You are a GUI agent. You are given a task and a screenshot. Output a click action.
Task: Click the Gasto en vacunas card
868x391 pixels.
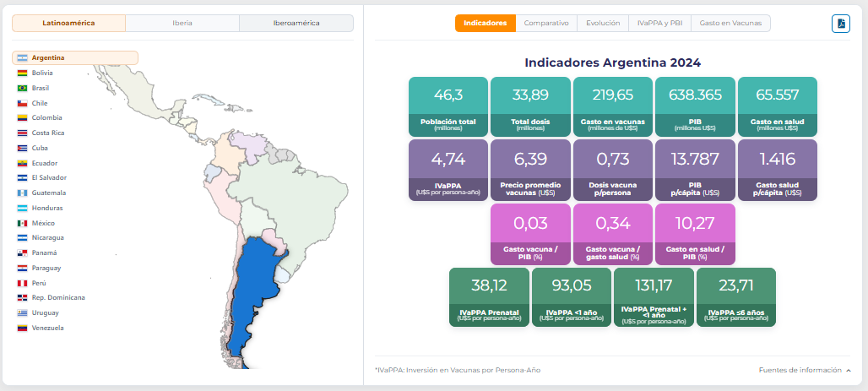(x=613, y=107)
